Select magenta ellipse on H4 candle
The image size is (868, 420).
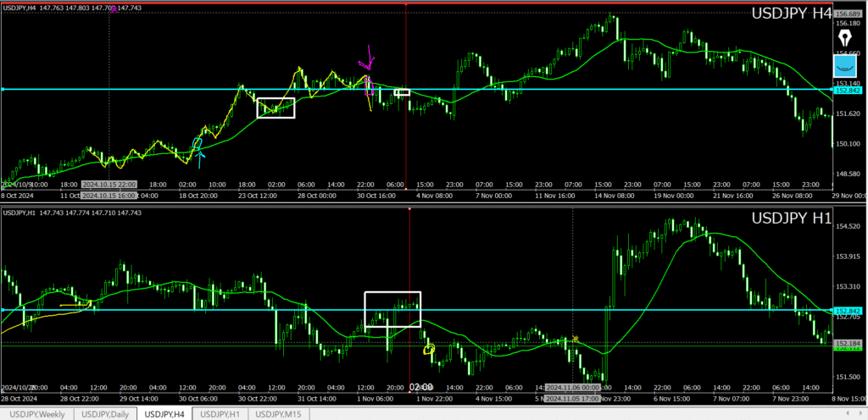pyautogui.click(x=369, y=87)
